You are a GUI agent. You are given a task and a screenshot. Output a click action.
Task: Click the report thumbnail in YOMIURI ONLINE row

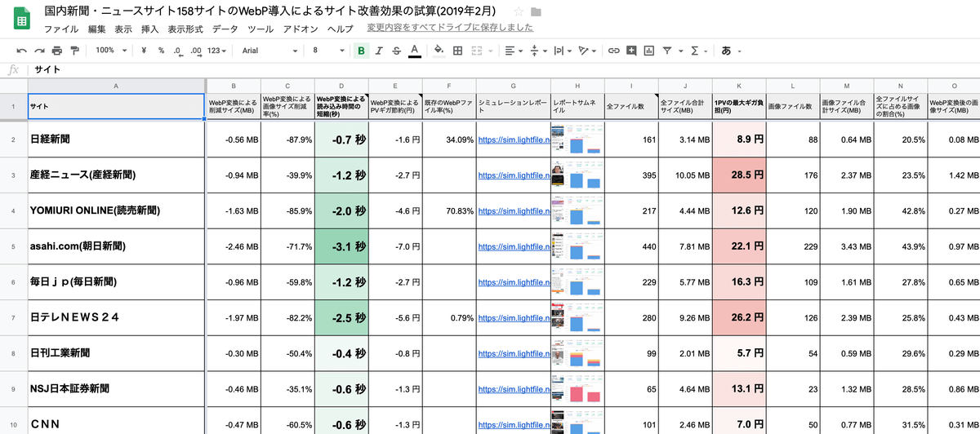click(577, 210)
